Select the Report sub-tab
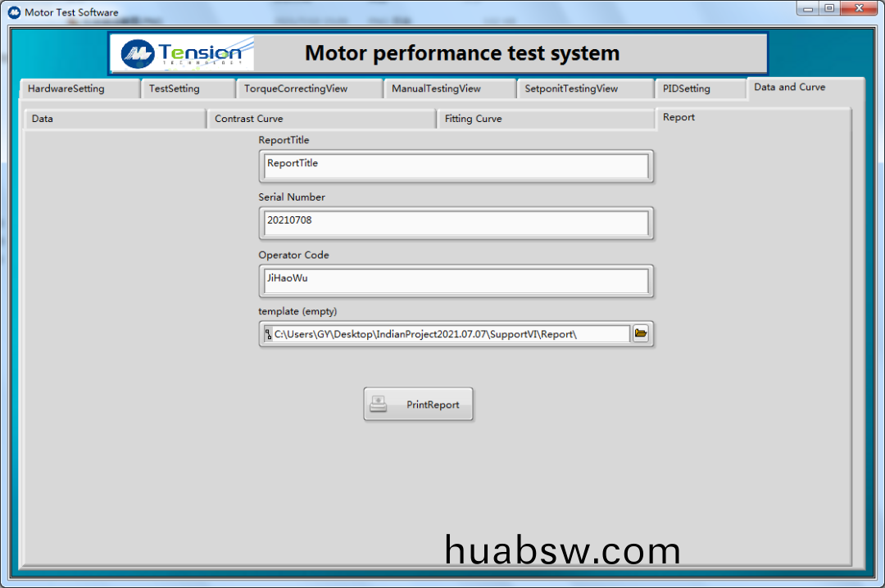The image size is (885, 588). 678,117
